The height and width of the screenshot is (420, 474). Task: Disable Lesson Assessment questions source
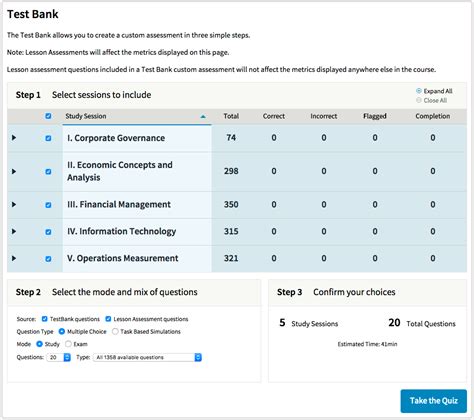[x=108, y=319]
